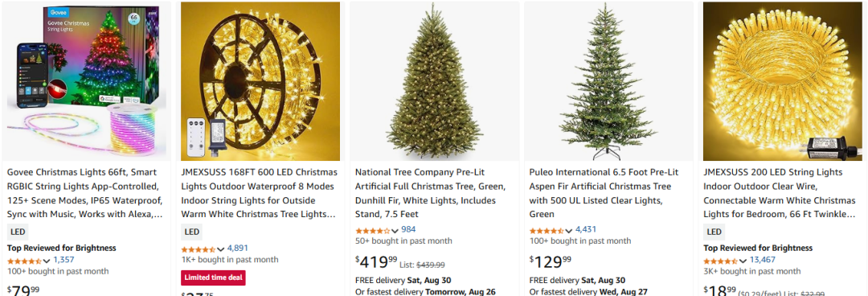The width and height of the screenshot is (868, 296).
Task: Open the JMEXSUSS 200 LED string lights image
Action: click(783, 81)
